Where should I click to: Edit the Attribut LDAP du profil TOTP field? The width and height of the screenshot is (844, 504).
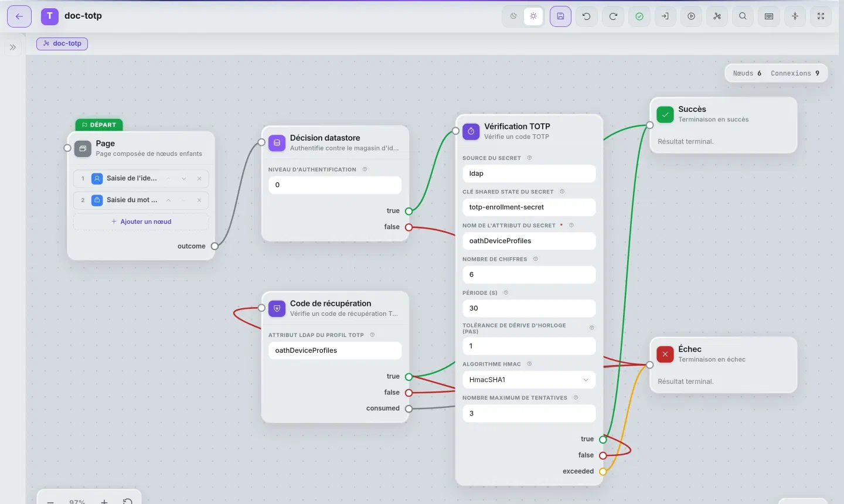[335, 350]
